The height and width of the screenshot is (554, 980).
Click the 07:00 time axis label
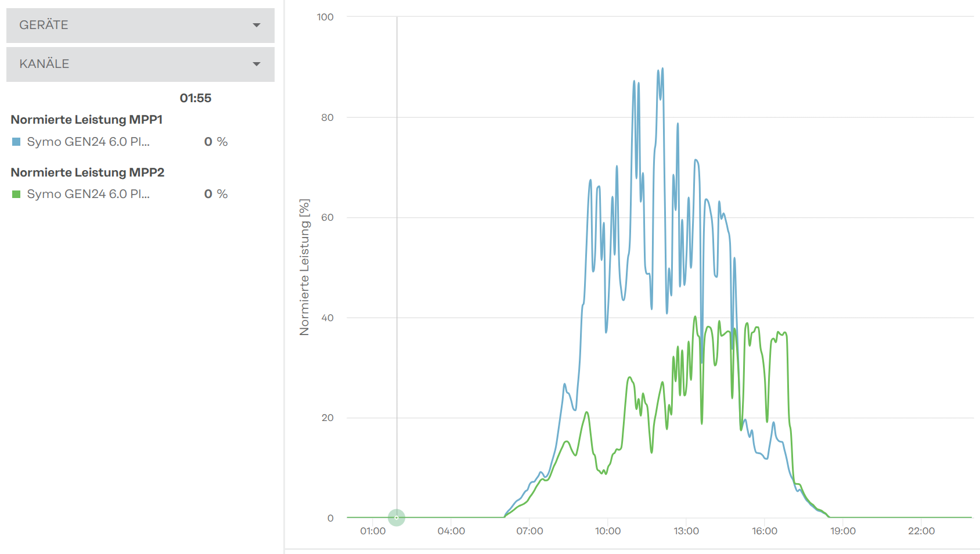529,531
